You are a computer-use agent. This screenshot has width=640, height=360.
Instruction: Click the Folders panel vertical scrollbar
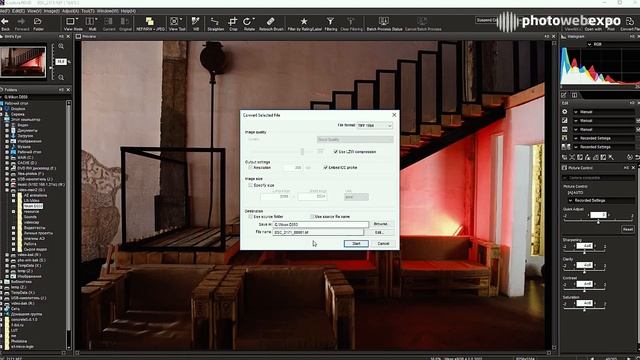(69, 224)
